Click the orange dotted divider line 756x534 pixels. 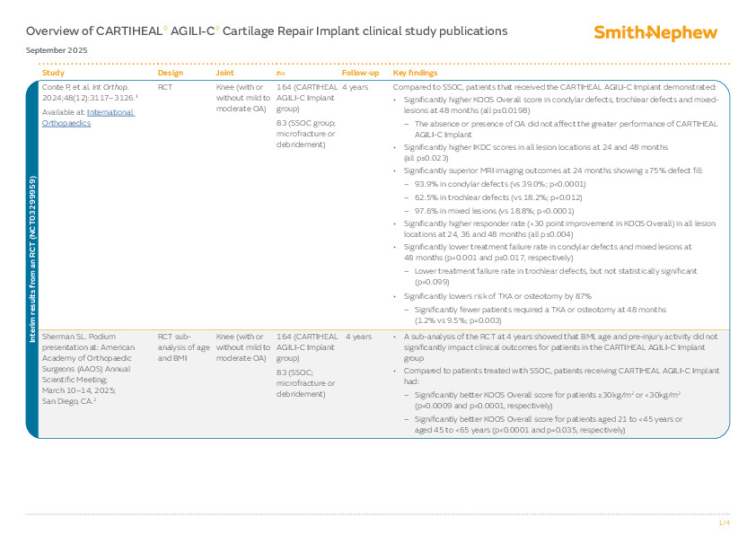[377, 64]
